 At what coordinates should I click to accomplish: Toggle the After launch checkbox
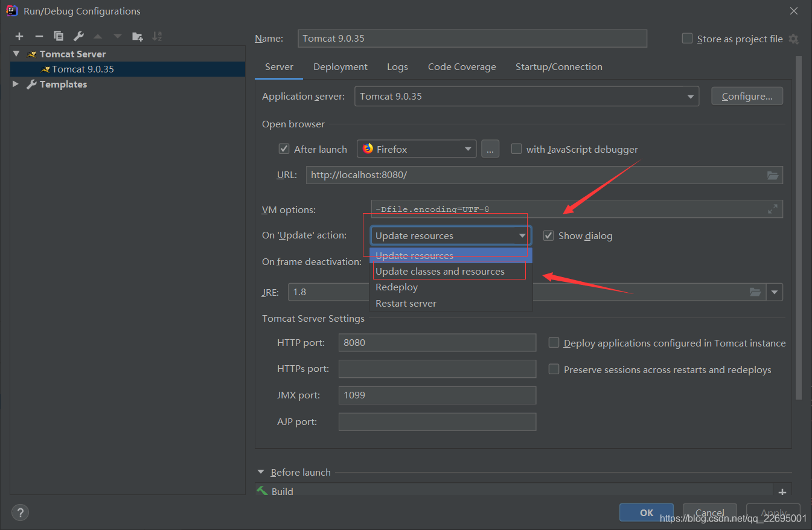coord(284,148)
